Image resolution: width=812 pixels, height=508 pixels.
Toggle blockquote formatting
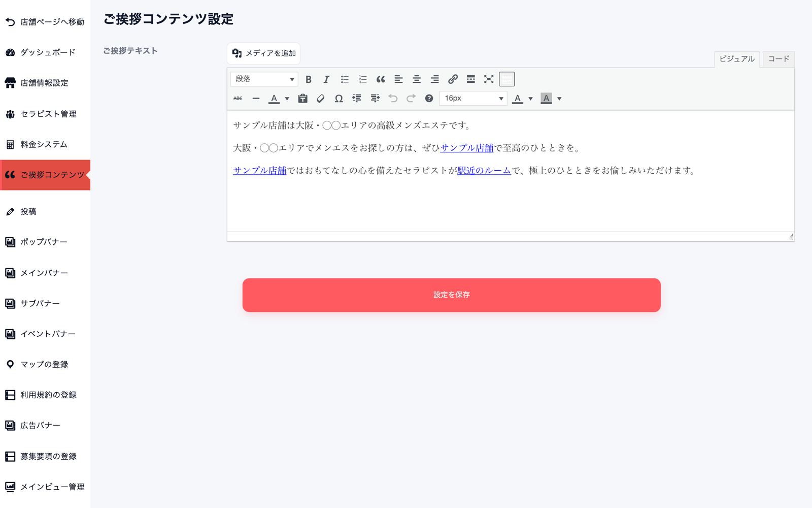[381, 79]
